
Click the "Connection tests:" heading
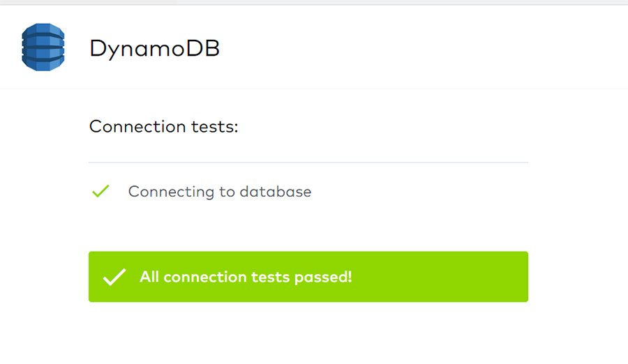164,127
